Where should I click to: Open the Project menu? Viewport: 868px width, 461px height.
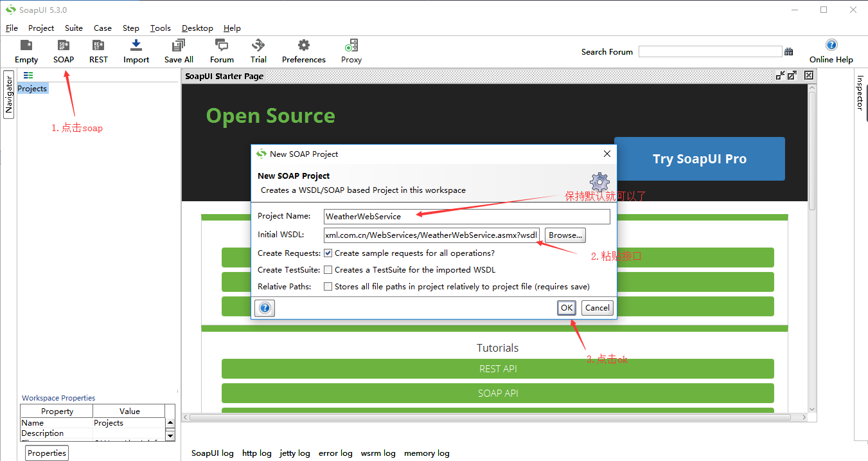click(41, 28)
